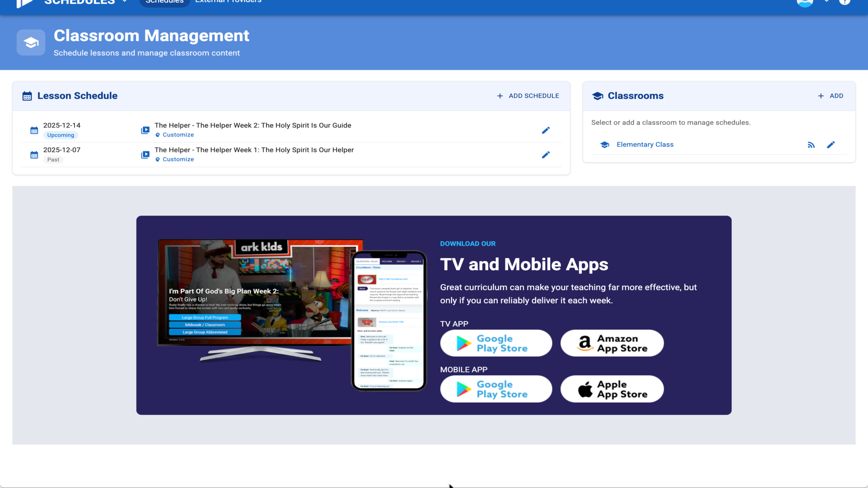Click Elementary Class RSS feed icon
The height and width of the screenshot is (488, 868).
coord(811,145)
